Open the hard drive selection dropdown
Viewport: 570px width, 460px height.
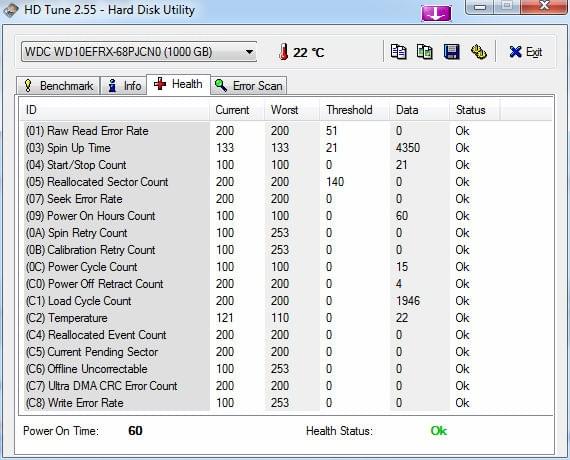(x=139, y=52)
